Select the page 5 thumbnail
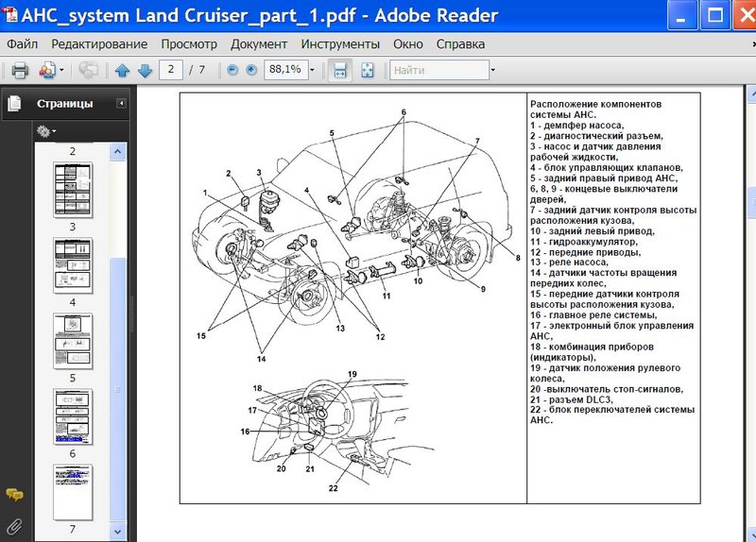The width and height of the screenshot is (756, 542). click(73, 341)
